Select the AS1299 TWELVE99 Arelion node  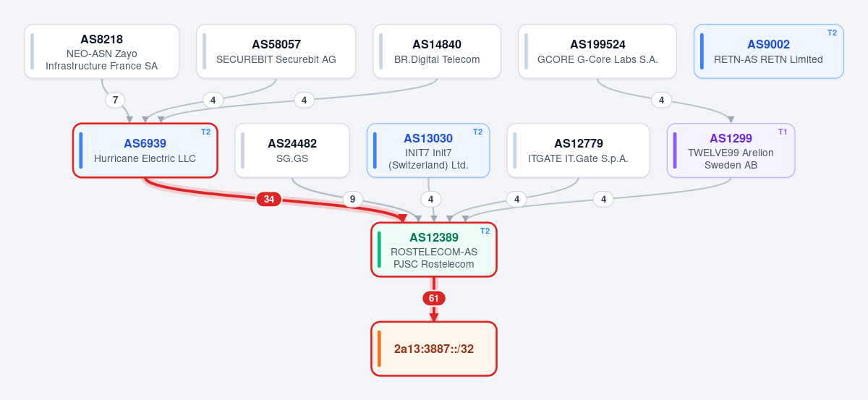click(731, 150)
